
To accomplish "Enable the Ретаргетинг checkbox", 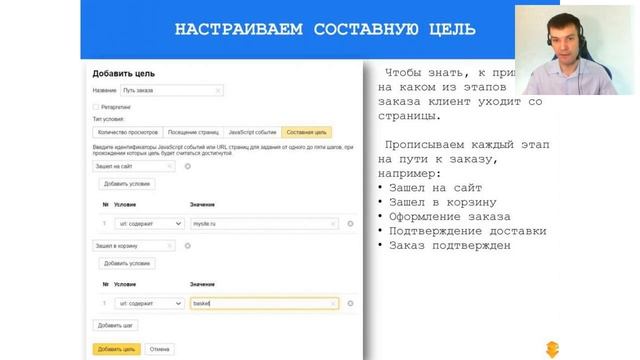I will (96, 107).
